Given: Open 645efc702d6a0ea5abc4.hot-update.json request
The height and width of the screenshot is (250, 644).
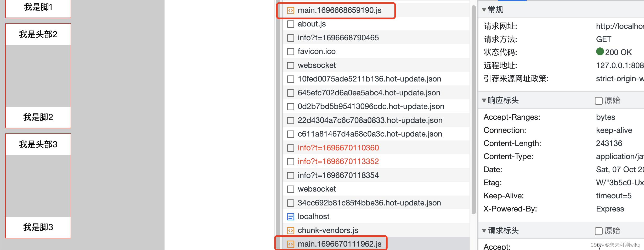Looking at the screenshot, I should (x=369, y=93).
